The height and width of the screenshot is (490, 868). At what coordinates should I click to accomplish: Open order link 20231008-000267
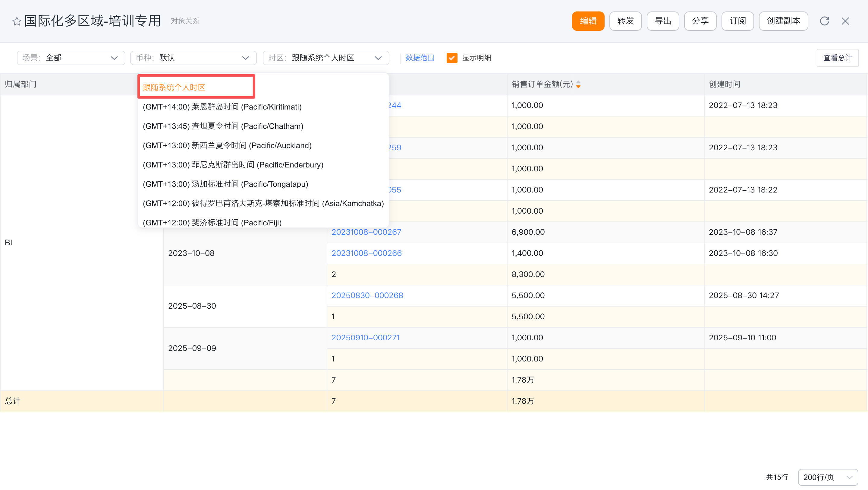[366, 232]
